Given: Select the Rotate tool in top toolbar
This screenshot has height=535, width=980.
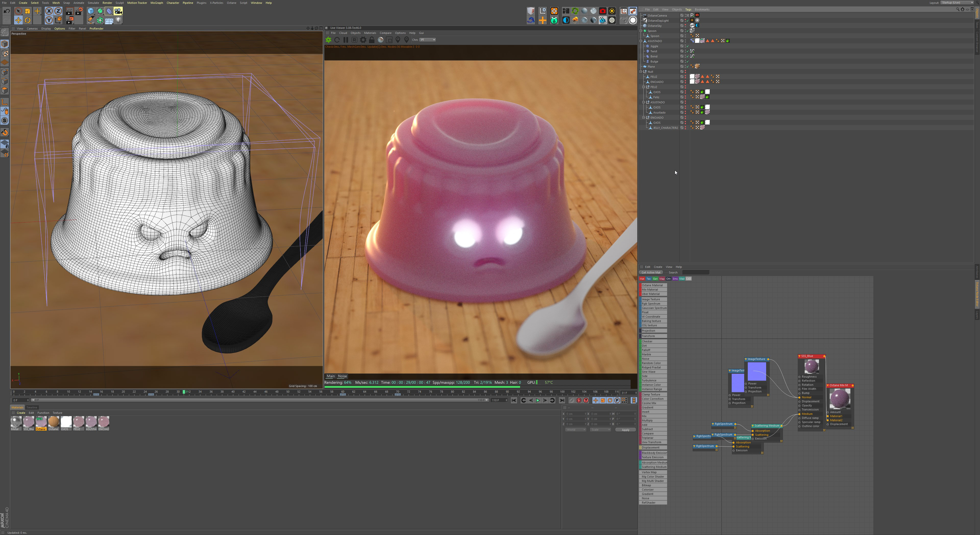Looking at the screenshot, I should pyautogui.click(x=27, y=20).
